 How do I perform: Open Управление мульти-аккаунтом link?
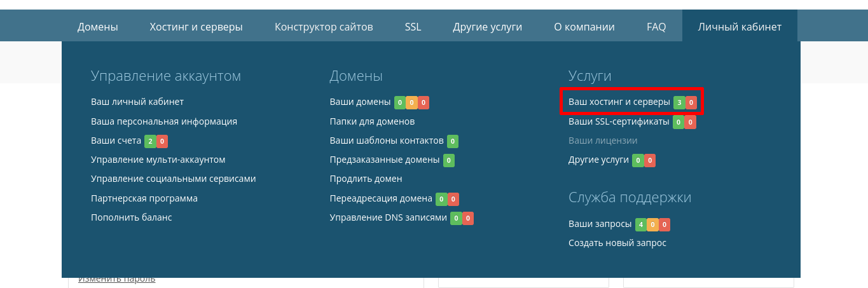[x=158, y=160]
